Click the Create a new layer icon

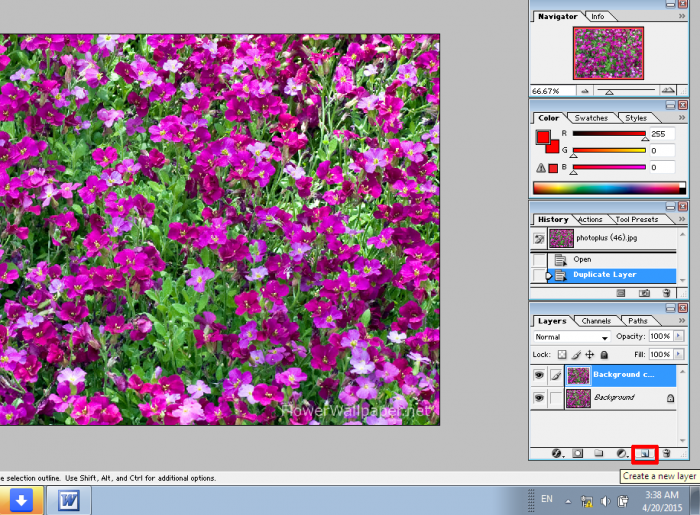click(645, 453)
